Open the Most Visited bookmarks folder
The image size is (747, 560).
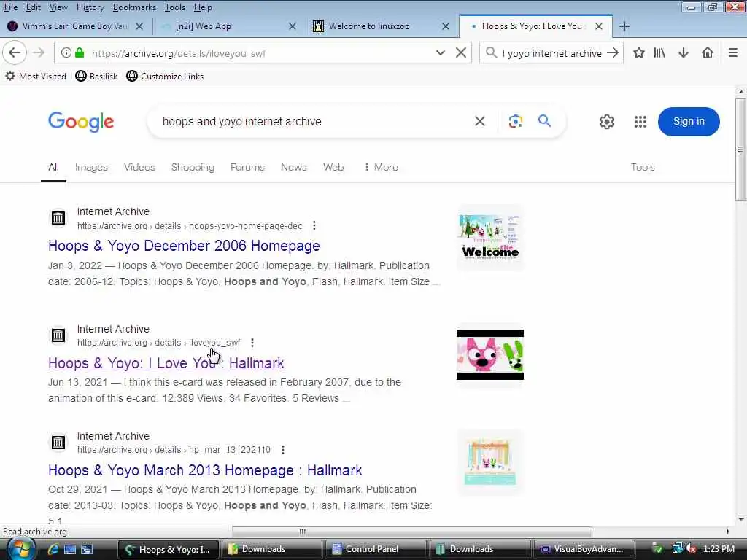(x=36, y=76)
